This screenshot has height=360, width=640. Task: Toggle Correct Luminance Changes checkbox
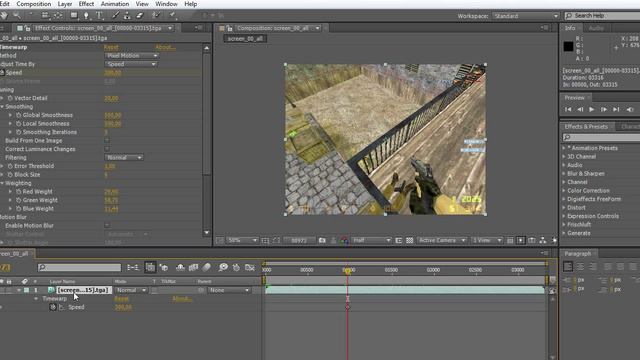click(107, 149)
